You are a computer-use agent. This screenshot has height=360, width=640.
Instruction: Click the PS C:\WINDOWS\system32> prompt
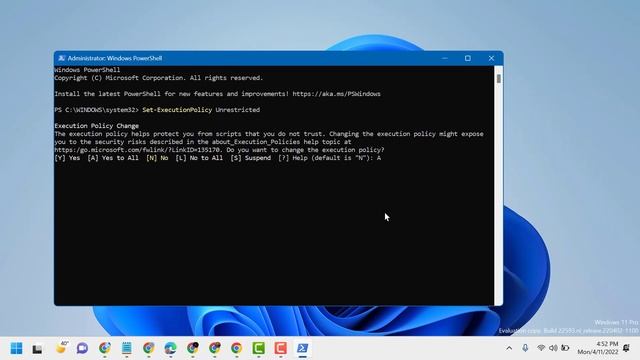[x=97, y=110]
